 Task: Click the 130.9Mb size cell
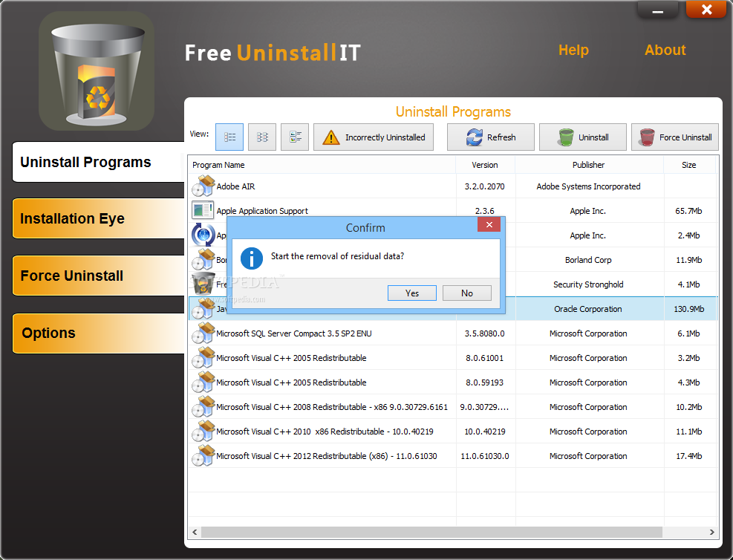689,309
